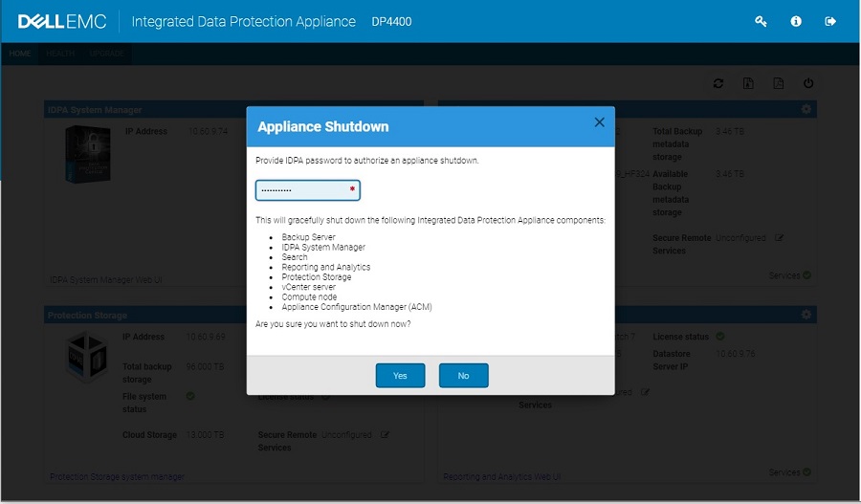Open gear settings in the License status panel
Image resolution: width=861 pixels, height=504 pixels.
click(806, 315)
